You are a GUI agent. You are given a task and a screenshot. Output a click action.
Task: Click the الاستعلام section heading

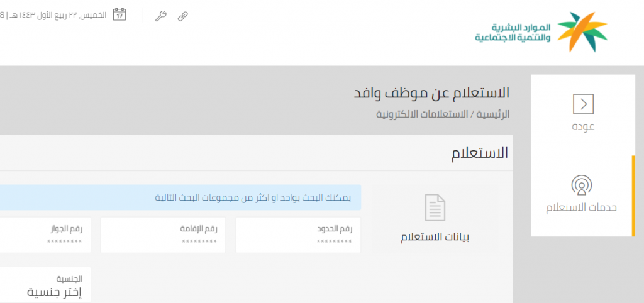tap(480, 153)
